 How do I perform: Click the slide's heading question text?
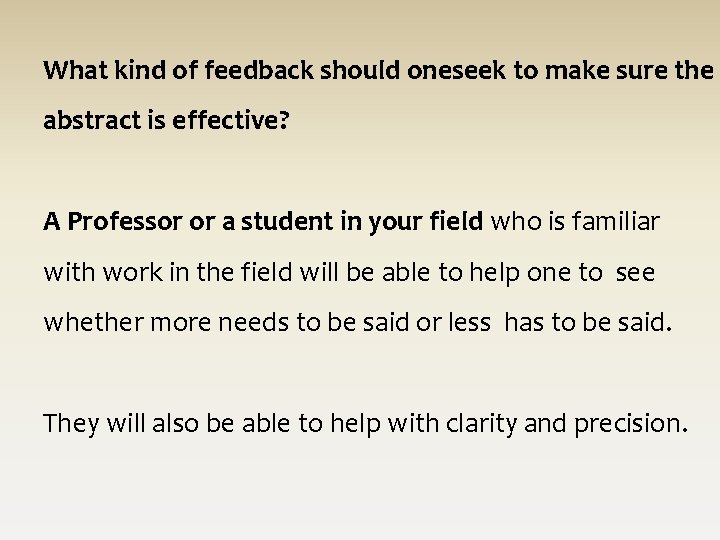click(x=378, y=95)
